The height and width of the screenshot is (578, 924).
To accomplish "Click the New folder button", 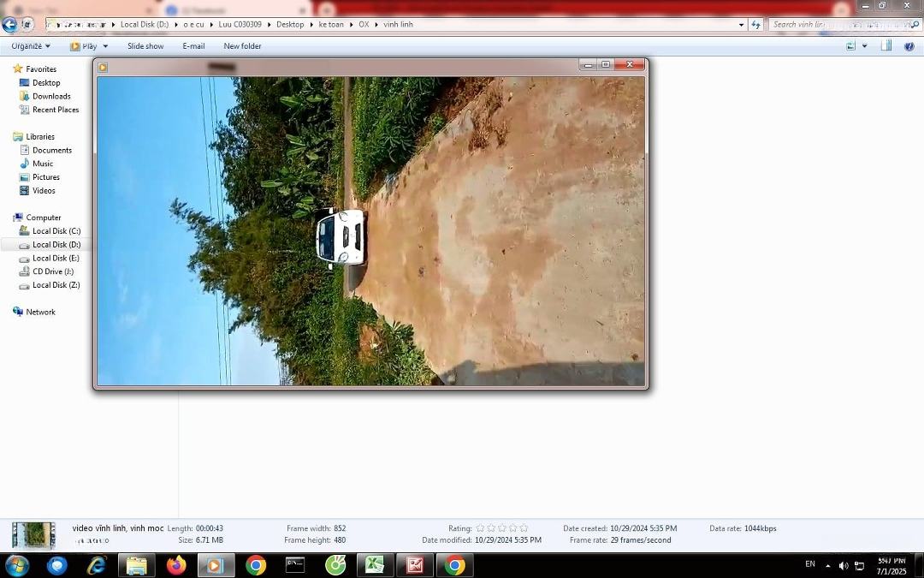I will coord(242,46).
